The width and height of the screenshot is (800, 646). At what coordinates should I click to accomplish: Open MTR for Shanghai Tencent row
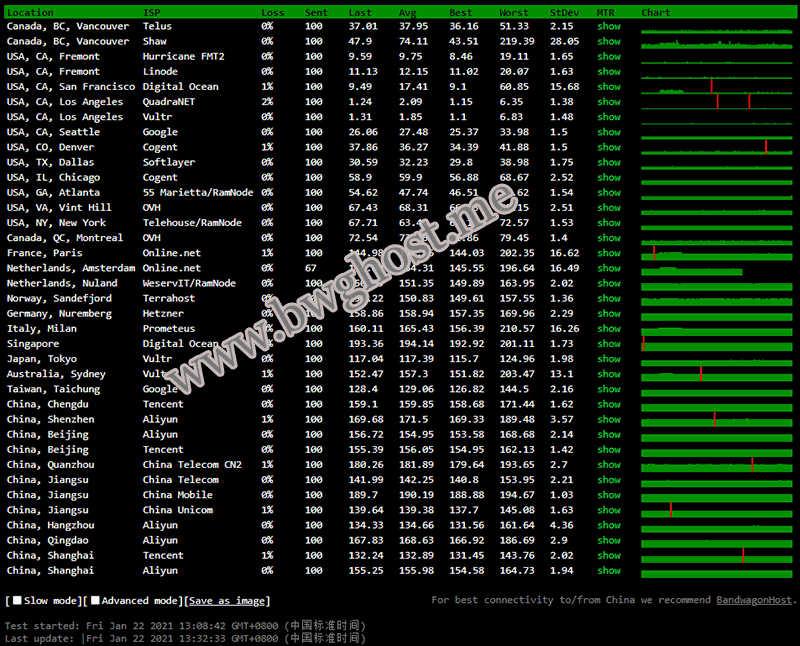pyautogui.click(x=609, y=555)
